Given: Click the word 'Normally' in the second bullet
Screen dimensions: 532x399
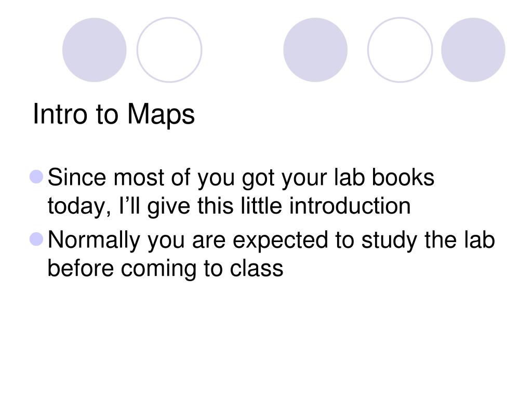Looking at the screenshot, I should 94,240.
